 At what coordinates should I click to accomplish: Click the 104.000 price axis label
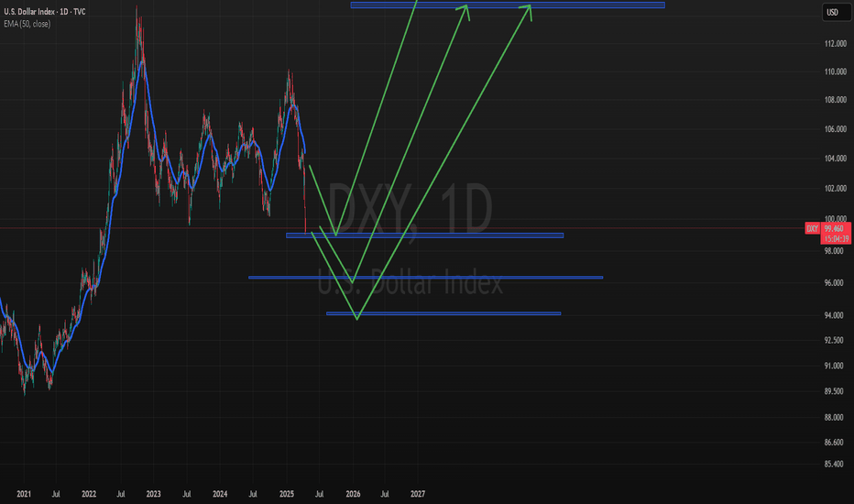point(836,159)
